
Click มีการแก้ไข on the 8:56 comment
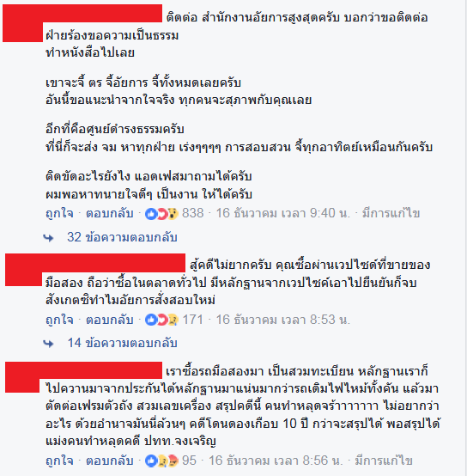pos(384,461)
